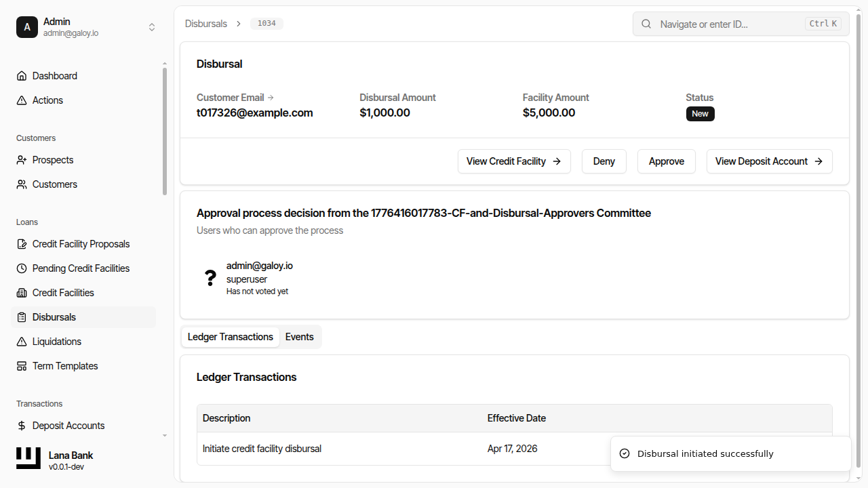Open Deposit Accounts under Transactions

[68, 425]
